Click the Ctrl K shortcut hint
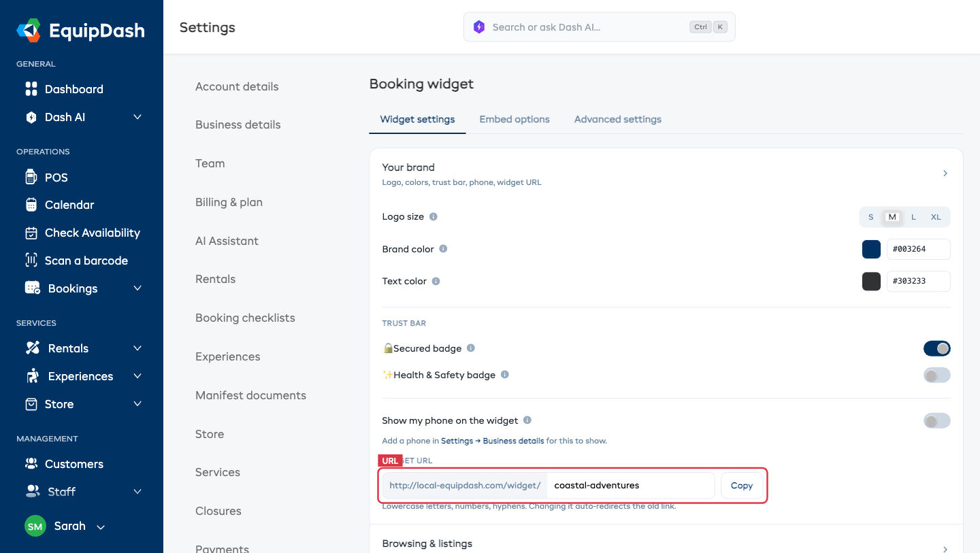 pyautogui.click(x=708, y=27)
